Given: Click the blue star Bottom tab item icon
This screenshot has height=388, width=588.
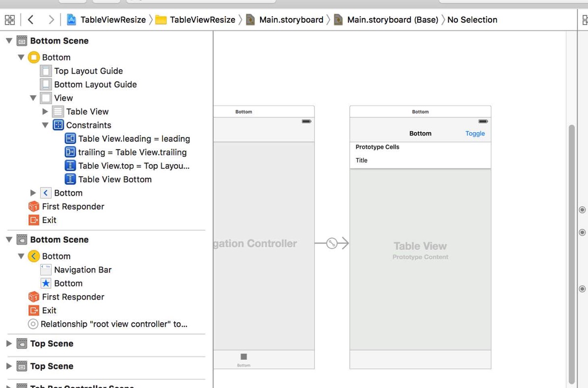Looking at the screenshot, I should [46, 283].
